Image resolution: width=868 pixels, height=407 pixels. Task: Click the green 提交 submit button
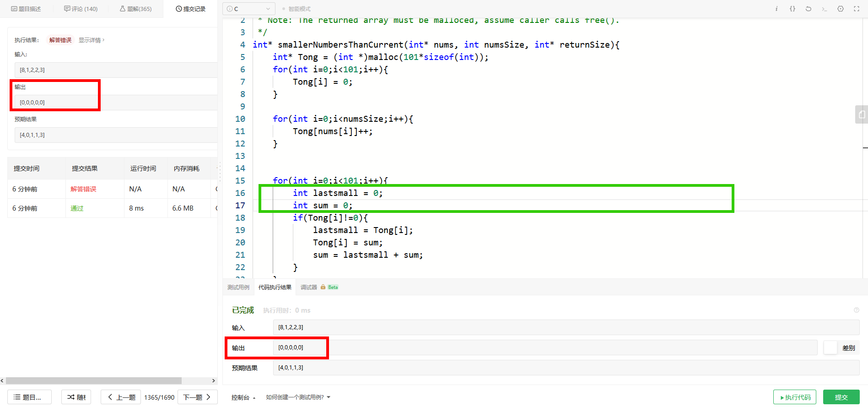click(841, 397)
